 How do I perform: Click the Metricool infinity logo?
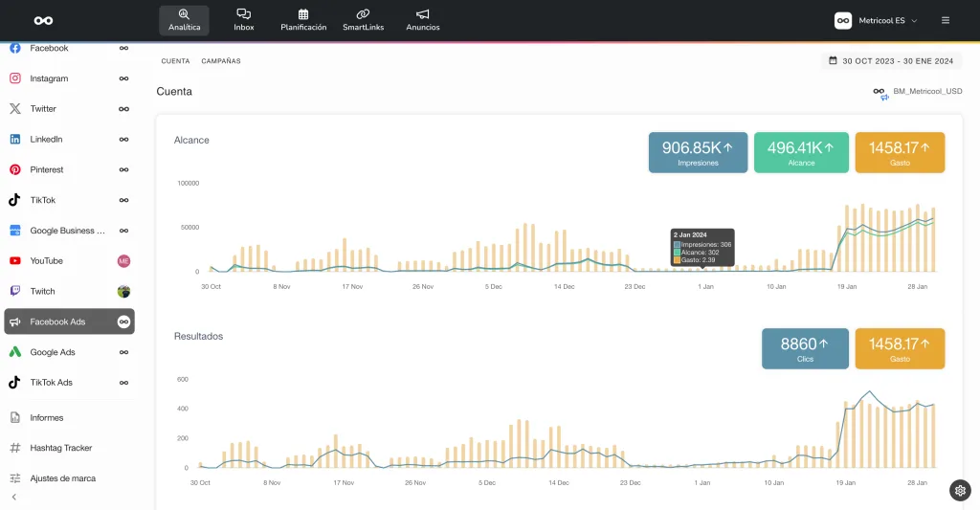point(43,20)
